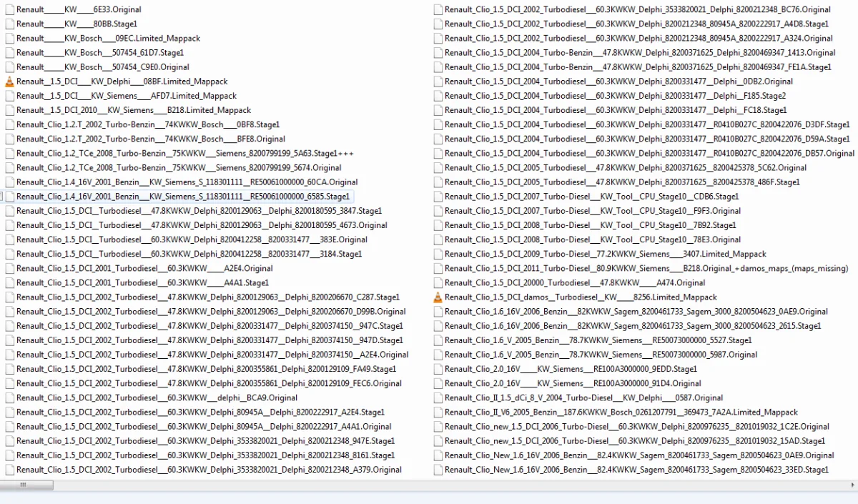The width and height of the screenshot is (858, 504).
Task: Select Clio 1.6 16V 2006 2615.Stage1 file
Action: coord(632,326)
